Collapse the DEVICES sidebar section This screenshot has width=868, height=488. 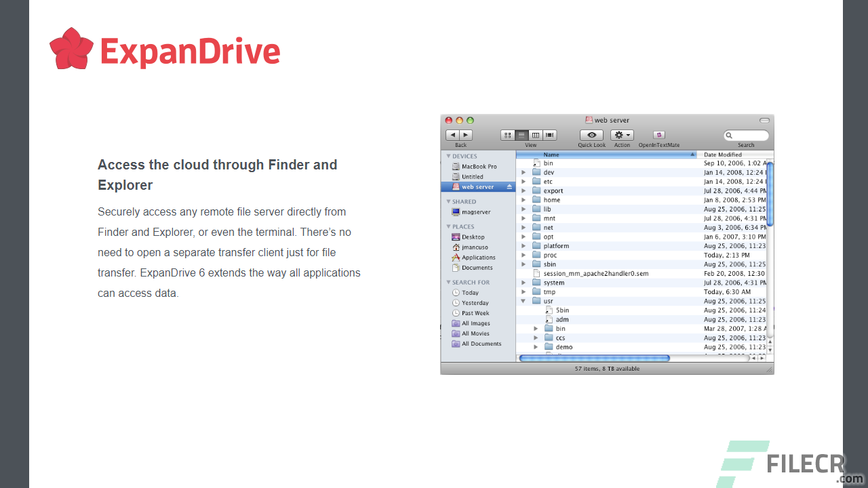pos(448,157)
